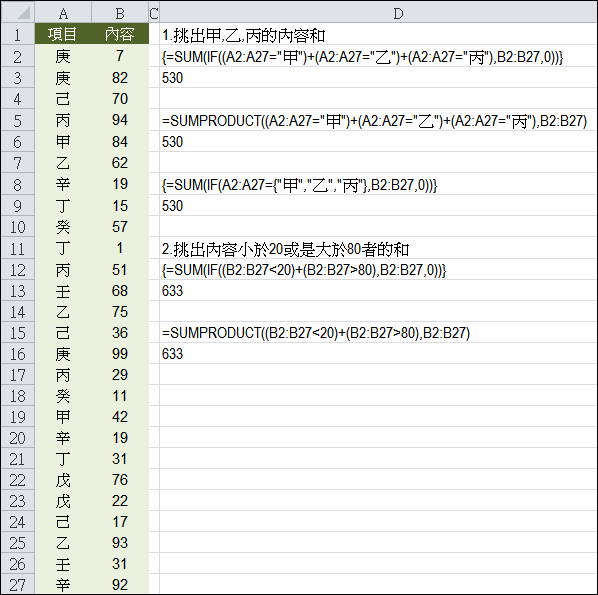
Task: Click cell A17 containing 丙
Action: click(x=63, y=375)
